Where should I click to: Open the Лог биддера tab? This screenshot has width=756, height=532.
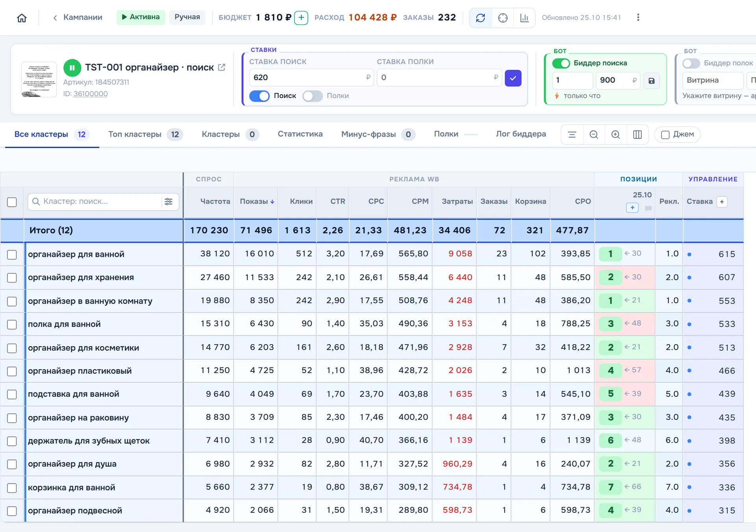click(521, 134)
